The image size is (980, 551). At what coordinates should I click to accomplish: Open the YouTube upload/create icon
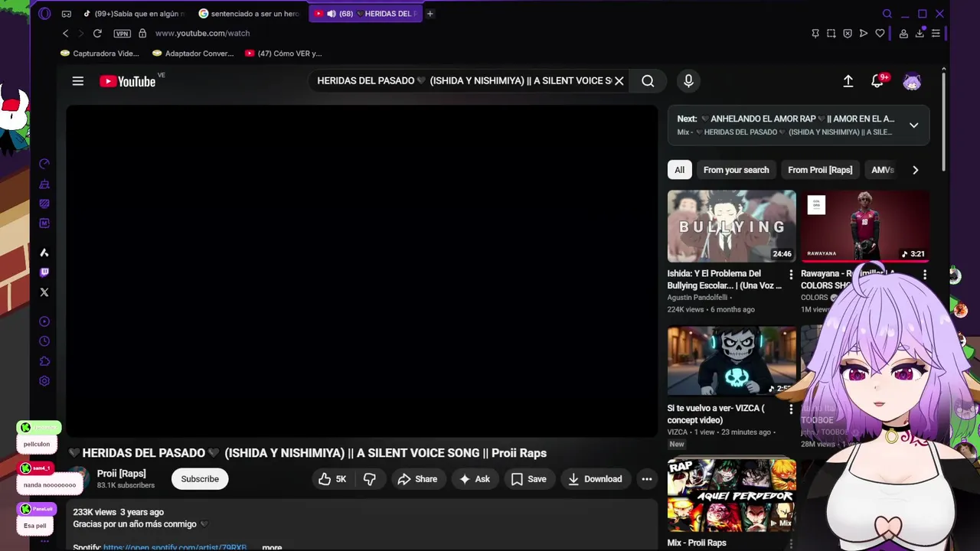(x=848, y=81)
